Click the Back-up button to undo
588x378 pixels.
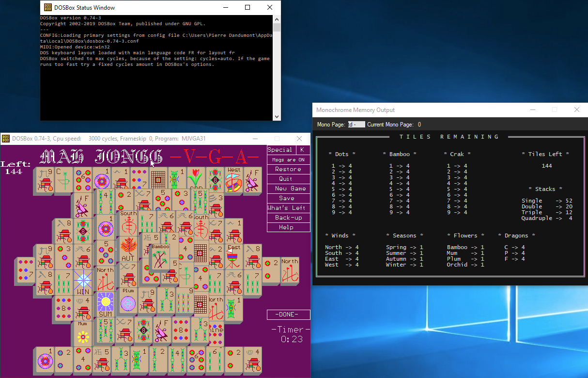click(288, 218)
